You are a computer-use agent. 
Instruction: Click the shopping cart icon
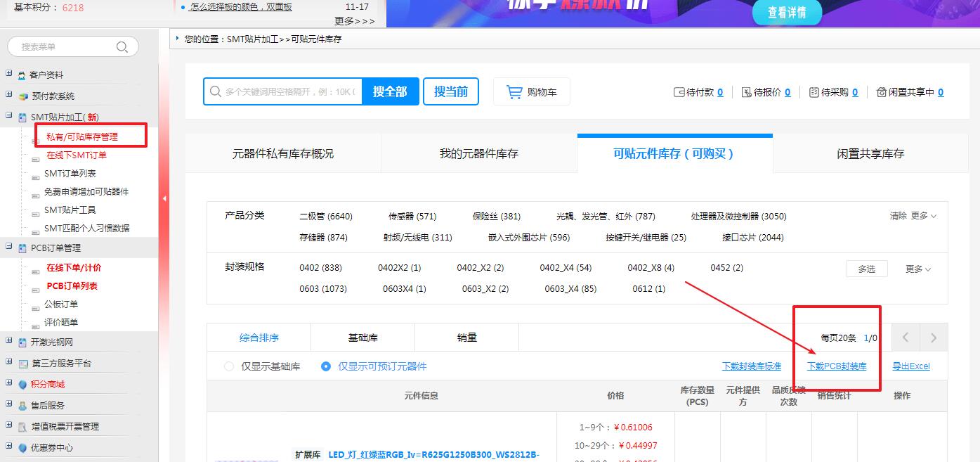tap(514, 92)
